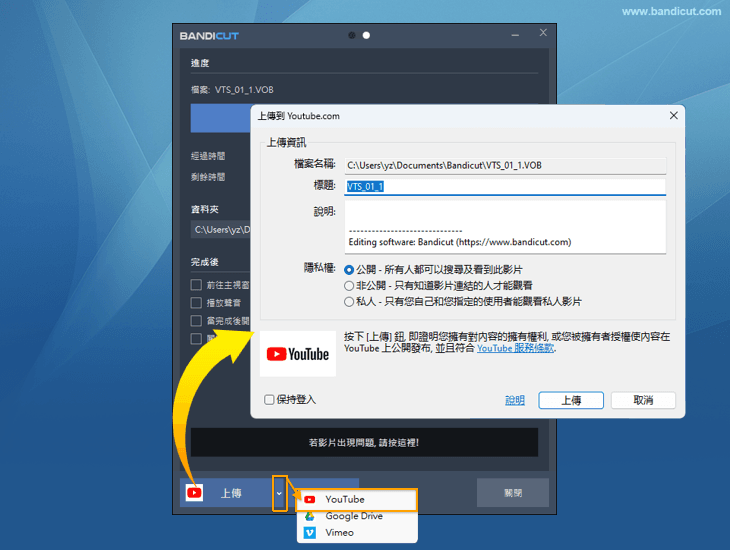
Task: Tick the 播放聲音 checkbox in Bandicut
Action: point(196,303)
